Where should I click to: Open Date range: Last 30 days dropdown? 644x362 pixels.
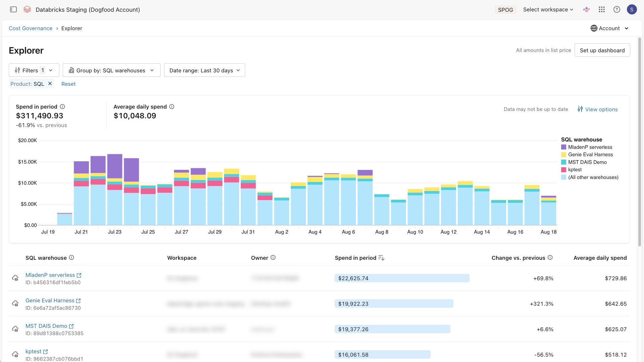[205, 70]
